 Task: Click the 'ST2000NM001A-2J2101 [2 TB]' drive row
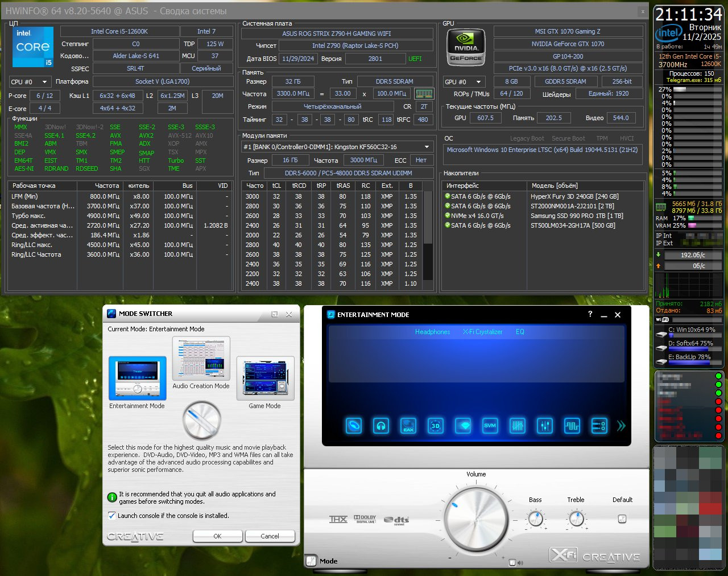click(x=545, y=206)
